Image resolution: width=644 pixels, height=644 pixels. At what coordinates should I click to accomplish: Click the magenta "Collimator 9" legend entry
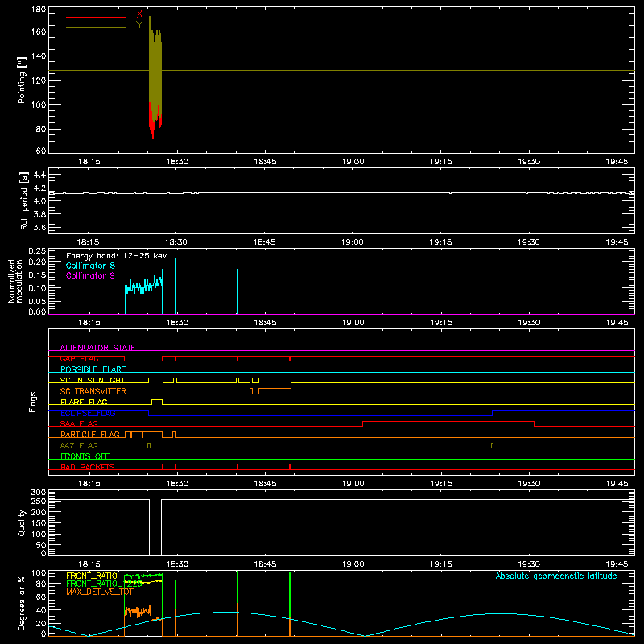(90, 275)
